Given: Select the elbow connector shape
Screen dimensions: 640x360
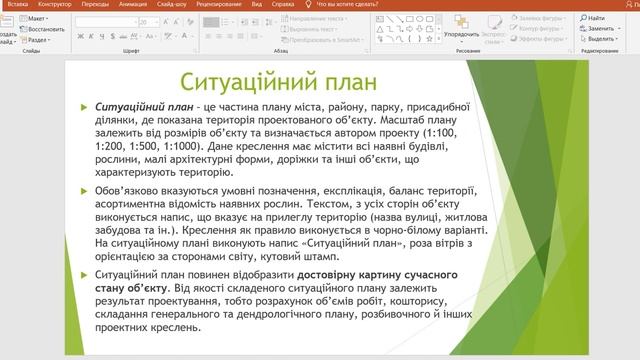Looking at the screenshot, I should coord(390,29).
